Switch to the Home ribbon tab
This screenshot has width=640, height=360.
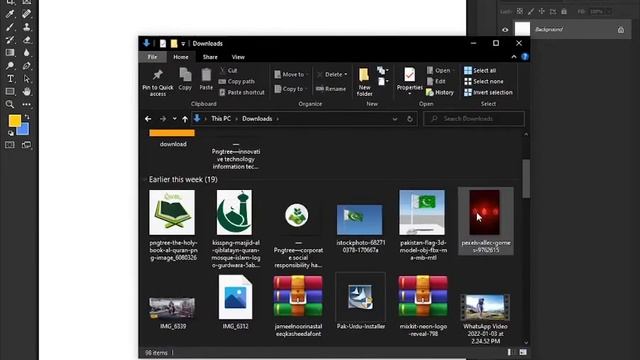coord(180,57)
